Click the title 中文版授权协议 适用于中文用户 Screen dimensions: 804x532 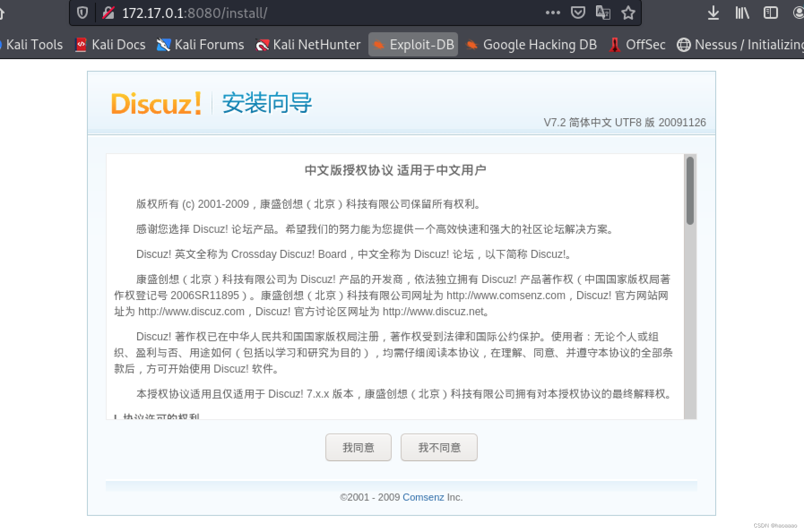click(x=395, y=170)
